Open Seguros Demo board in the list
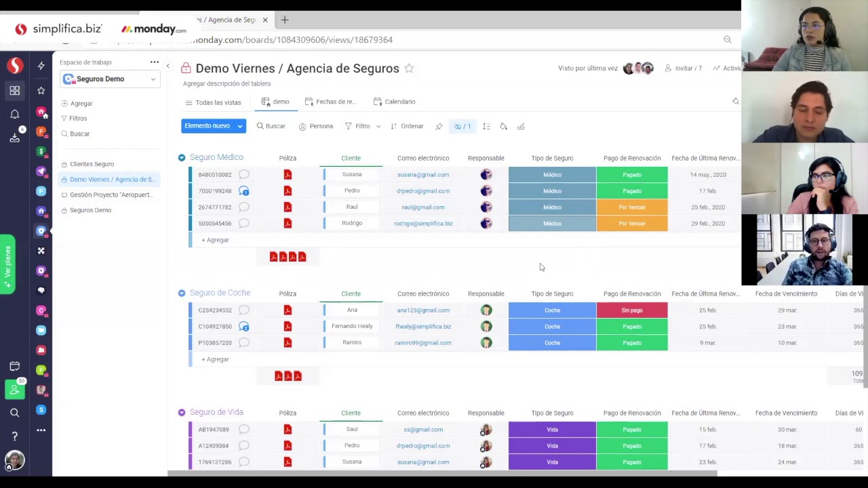868x488 pixels. tap(85, 210)
